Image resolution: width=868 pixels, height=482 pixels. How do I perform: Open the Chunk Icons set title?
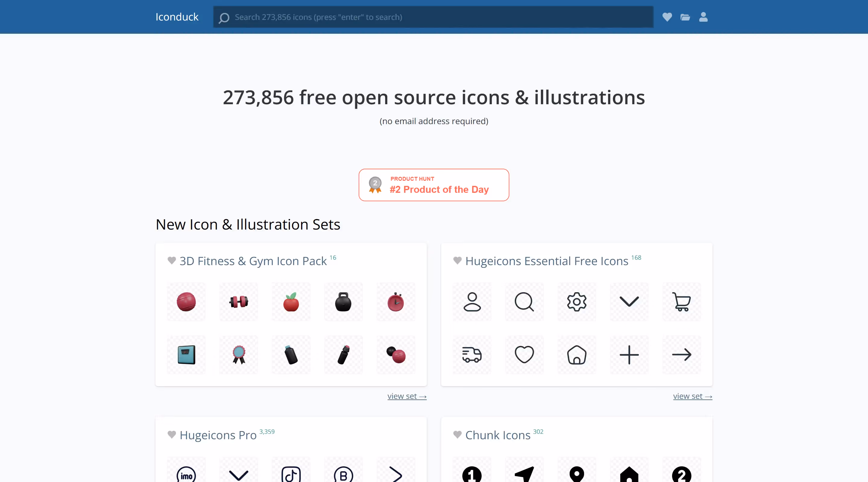pos(498,435)
